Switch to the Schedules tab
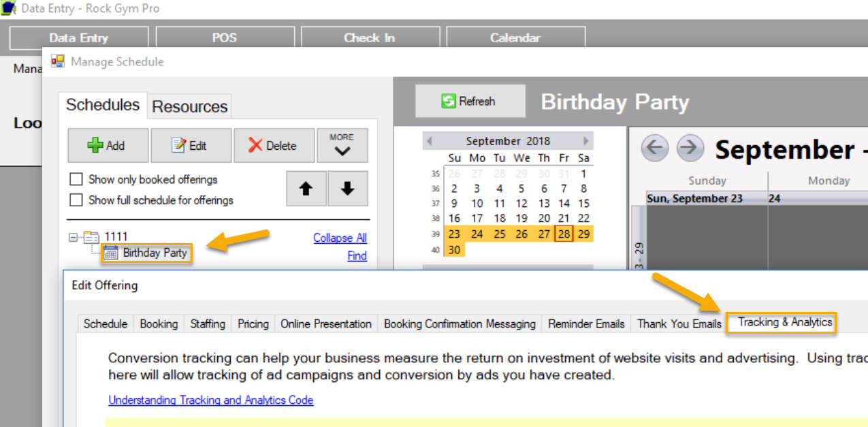The width and height of the screenshot is (868, 427). tap(103, 105)
